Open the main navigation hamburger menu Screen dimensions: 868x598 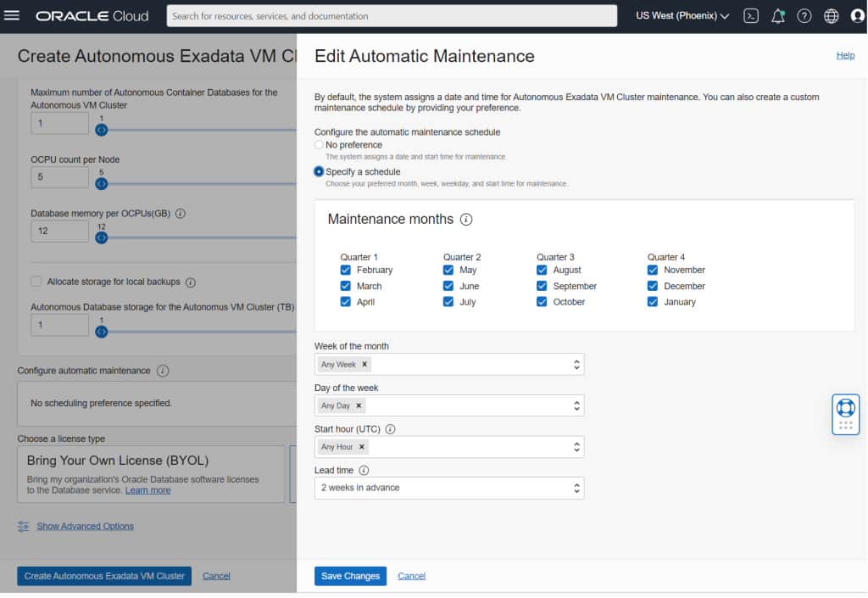tap(10, 15)
